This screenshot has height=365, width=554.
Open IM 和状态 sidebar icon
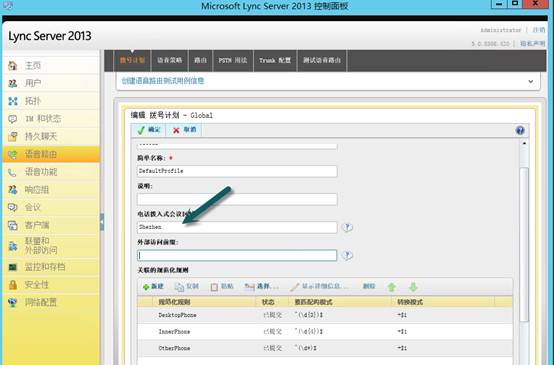click(x=13, y=119)
